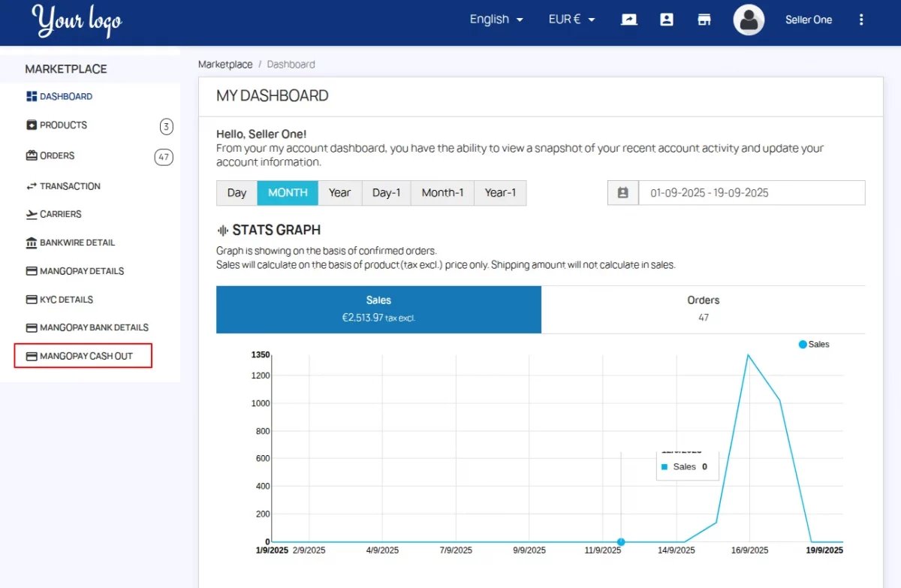The image size is (901, 588).
Task: Select the Year range filter
Action: pos(339,193)
